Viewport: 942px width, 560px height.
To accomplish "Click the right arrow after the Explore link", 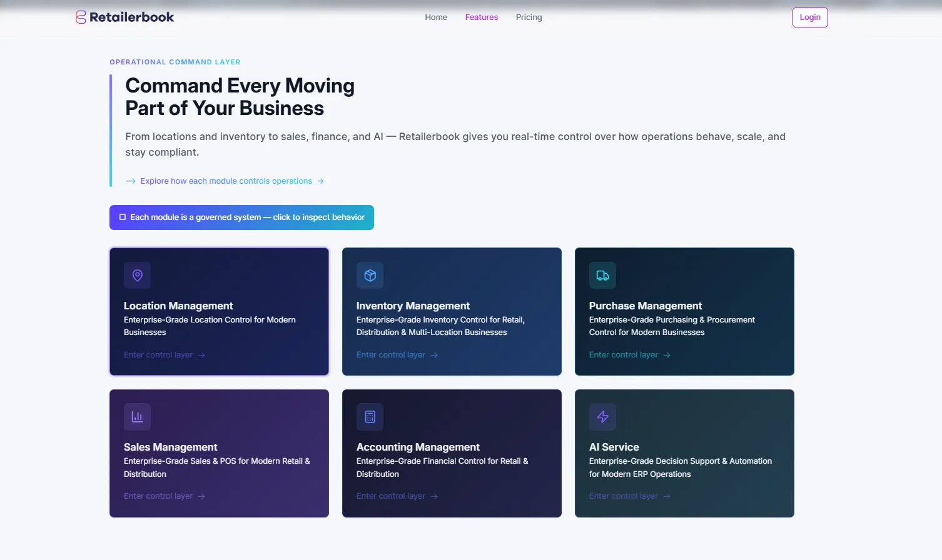I will click(x=321, y=181).
